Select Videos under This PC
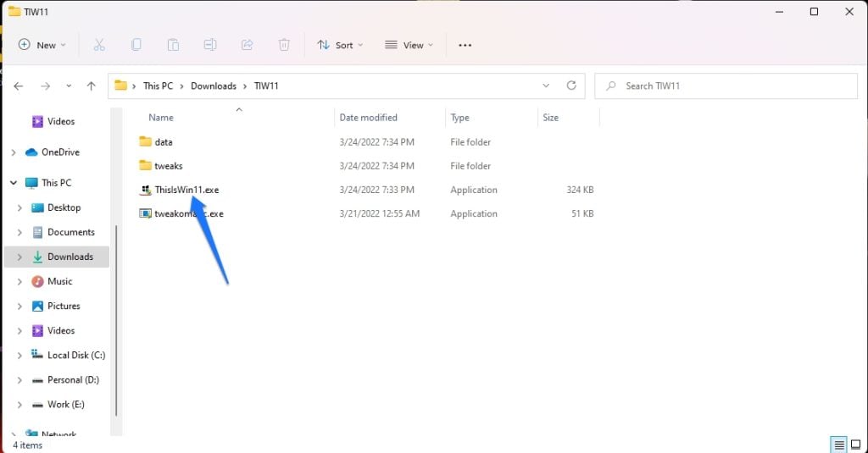 [61, 331]
